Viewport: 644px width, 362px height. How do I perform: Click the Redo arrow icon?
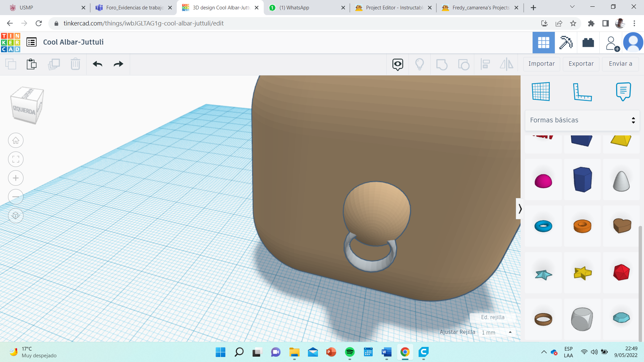point(118,64)
